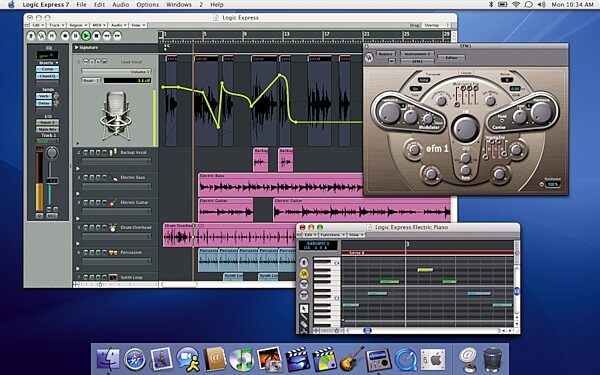Open the Inserts dropdown on channel strip

(48, 63)
